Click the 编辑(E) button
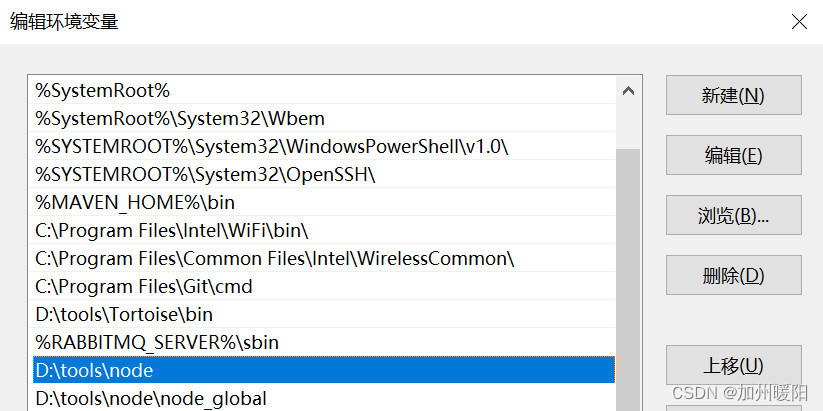This screenshot has width=823, height=411. (x=733, y=155)
